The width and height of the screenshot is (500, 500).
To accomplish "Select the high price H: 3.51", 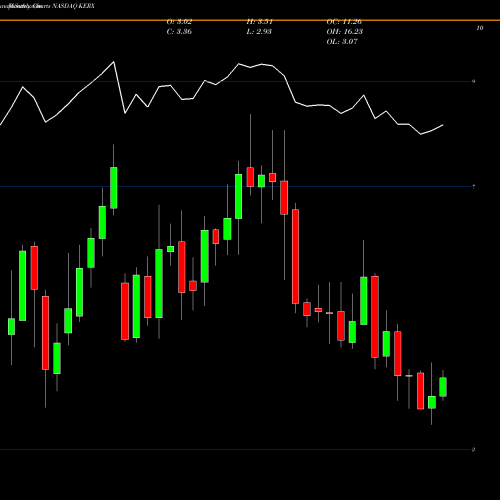I will point(259,22).
